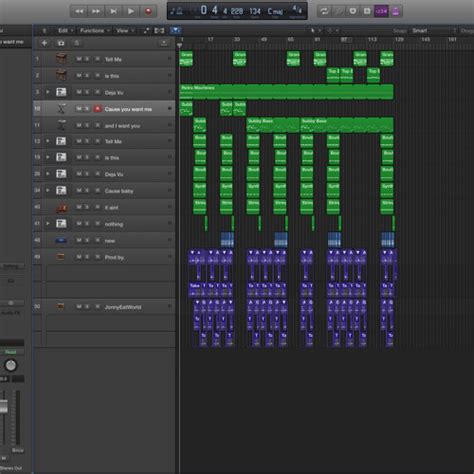This screenshot has height=474, width=474.
Task: Click the red instrument icon on the it aint track
Action: click(61, 207)
